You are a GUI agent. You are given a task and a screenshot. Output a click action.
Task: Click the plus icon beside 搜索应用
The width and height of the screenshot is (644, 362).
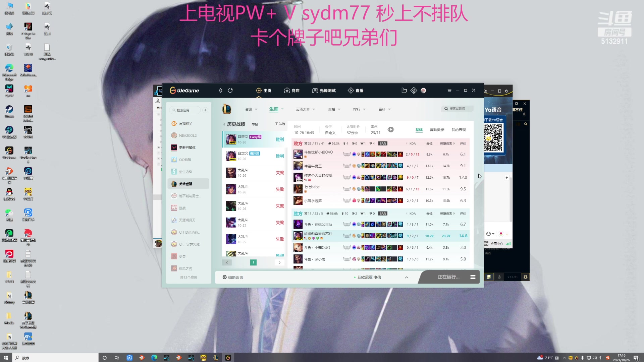(205, 110)
